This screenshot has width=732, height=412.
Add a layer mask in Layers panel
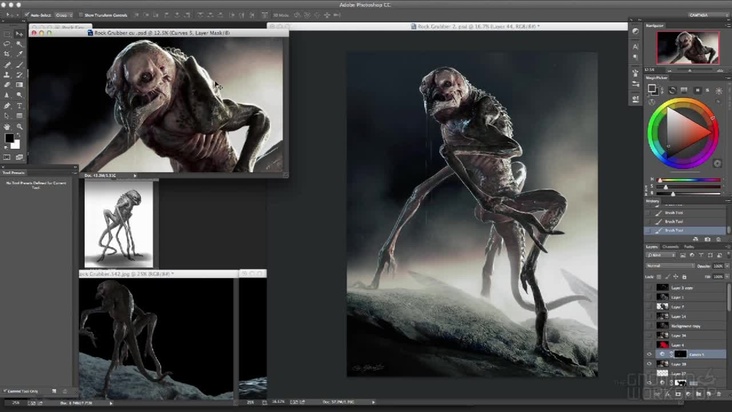tap(677, 394)
